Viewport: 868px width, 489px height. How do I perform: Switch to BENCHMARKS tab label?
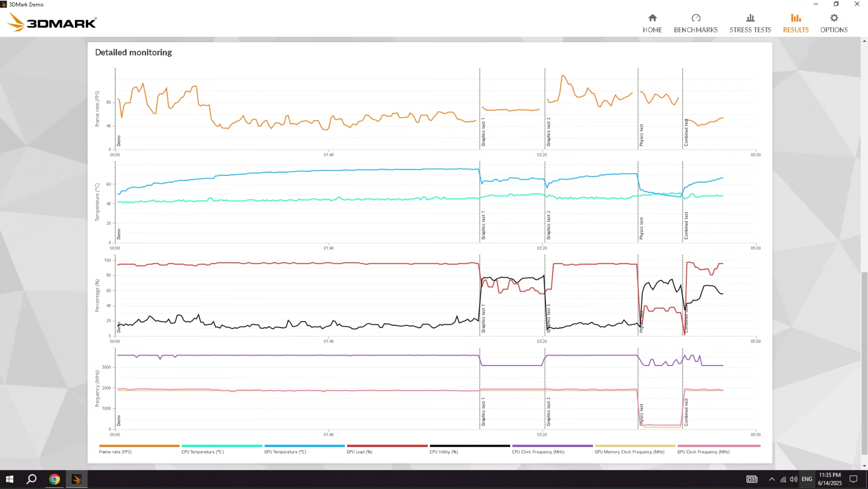click(x=696, y=30)
